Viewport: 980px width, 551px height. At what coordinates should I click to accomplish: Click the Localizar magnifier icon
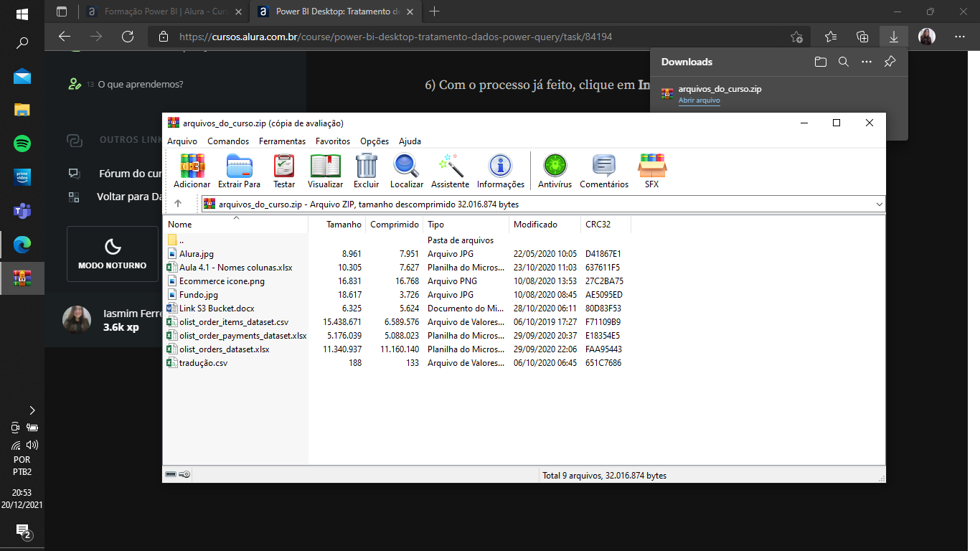(407, 171)
